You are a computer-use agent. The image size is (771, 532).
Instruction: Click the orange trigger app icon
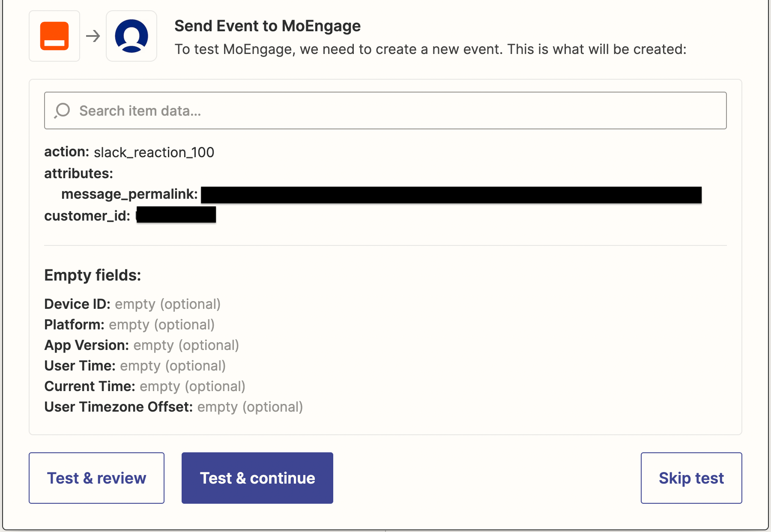coord(54,36)
